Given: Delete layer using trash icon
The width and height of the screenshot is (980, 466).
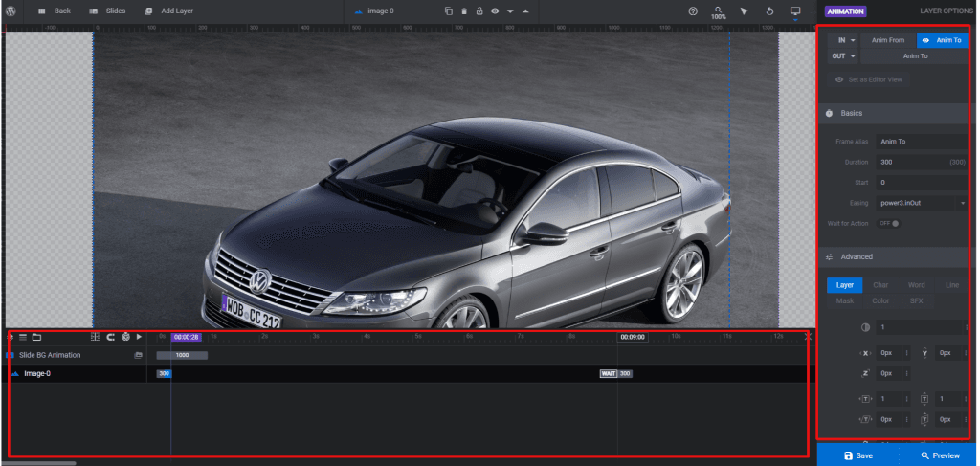Looking at the screenshot, I should pyautogui.click(x=464, y=11).
